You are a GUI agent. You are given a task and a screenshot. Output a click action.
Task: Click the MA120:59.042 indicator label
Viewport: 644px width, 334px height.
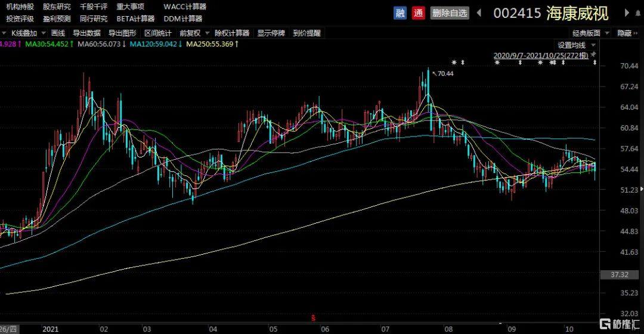[x=156, y=44]
